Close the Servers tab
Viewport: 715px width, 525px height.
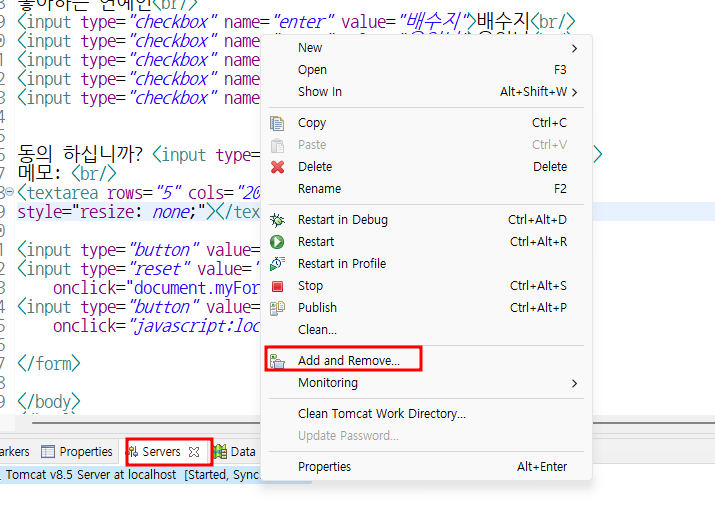click(x=194, y=452)
